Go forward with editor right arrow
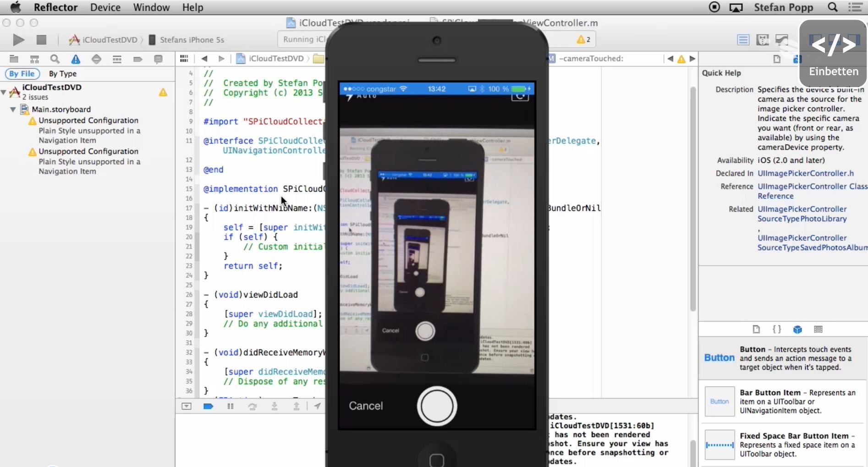 [221, 58]
